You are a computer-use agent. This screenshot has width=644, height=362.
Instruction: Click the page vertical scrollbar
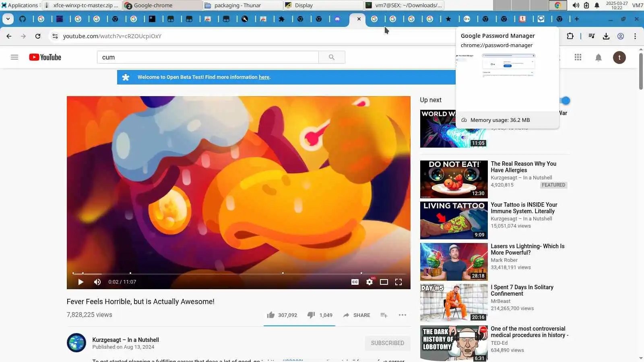pyautogui.click(x=641, y=71)
